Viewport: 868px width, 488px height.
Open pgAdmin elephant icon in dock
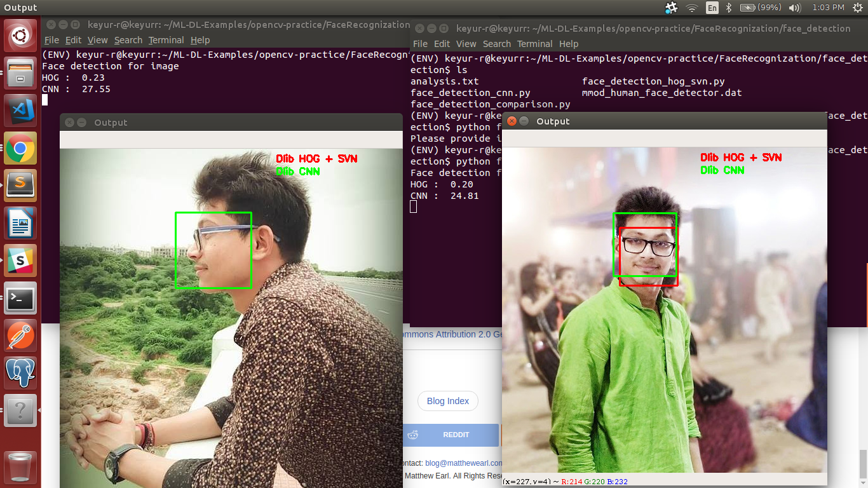tap(20, 373)
